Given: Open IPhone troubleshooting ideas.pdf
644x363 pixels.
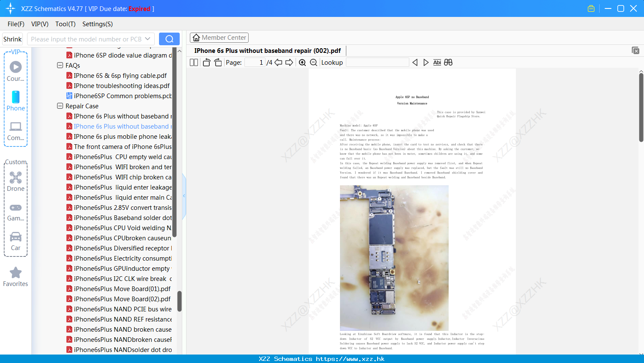Looking at the screenshot, I should (x=118, y=86).
